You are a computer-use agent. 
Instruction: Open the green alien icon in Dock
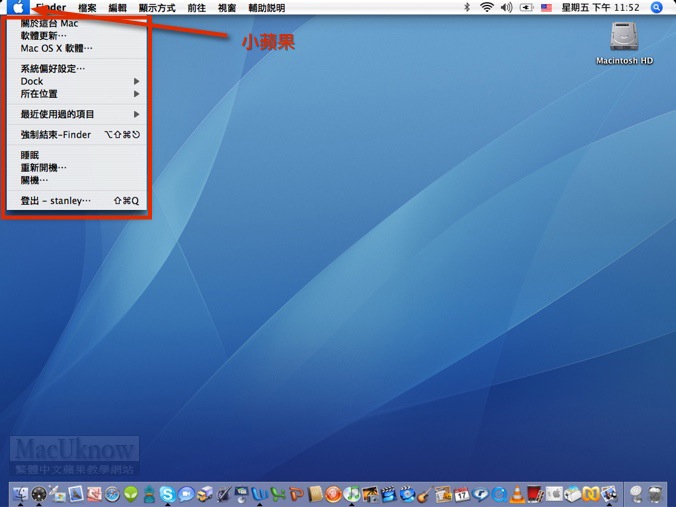[x=131, y=494]
